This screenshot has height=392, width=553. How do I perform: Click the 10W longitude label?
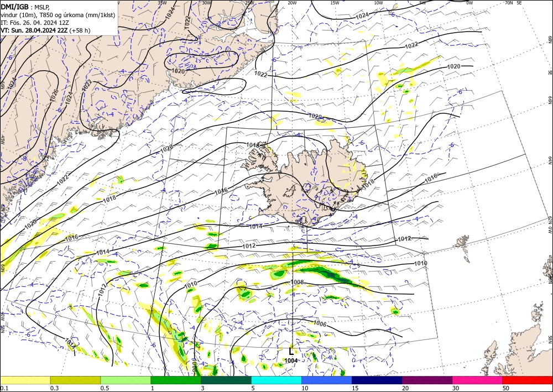tap(378, 2)
